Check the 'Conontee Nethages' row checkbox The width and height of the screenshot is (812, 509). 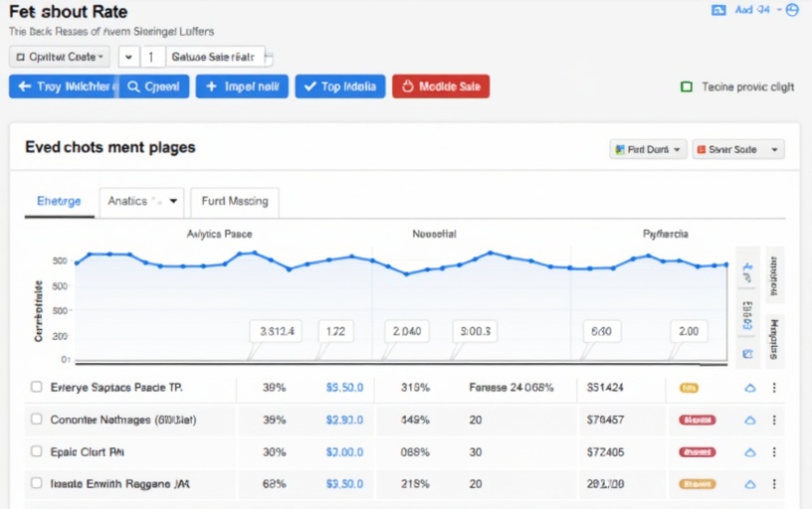[36, 419]
